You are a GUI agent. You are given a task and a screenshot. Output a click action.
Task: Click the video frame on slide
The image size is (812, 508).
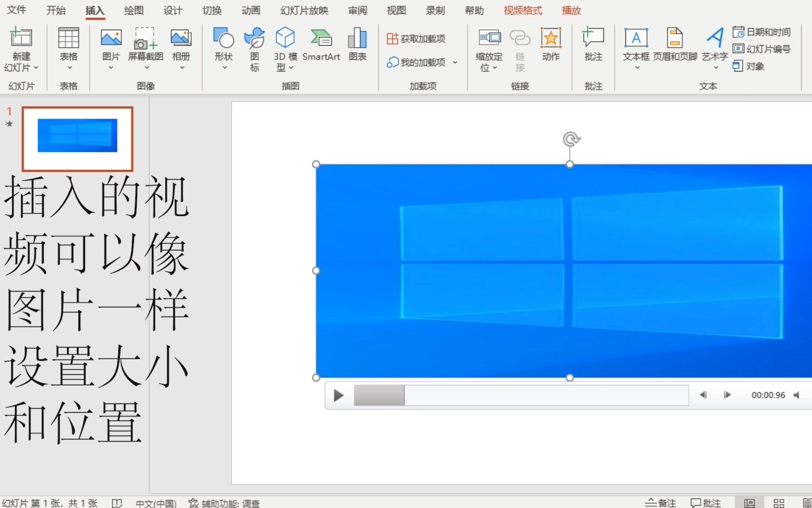(564, 271)
